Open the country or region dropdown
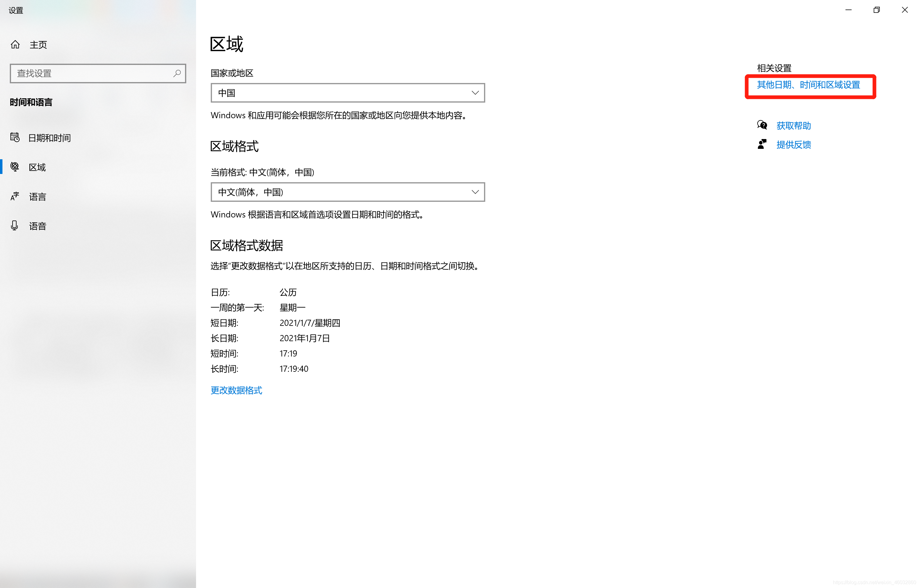Image resolution: width=919 pixels, height=588 pixels. [347, 93]
